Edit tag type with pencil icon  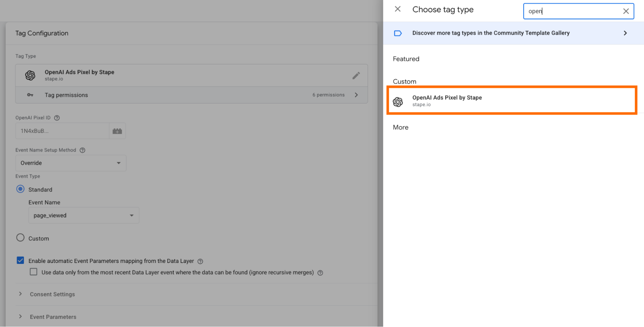(356, 75)
